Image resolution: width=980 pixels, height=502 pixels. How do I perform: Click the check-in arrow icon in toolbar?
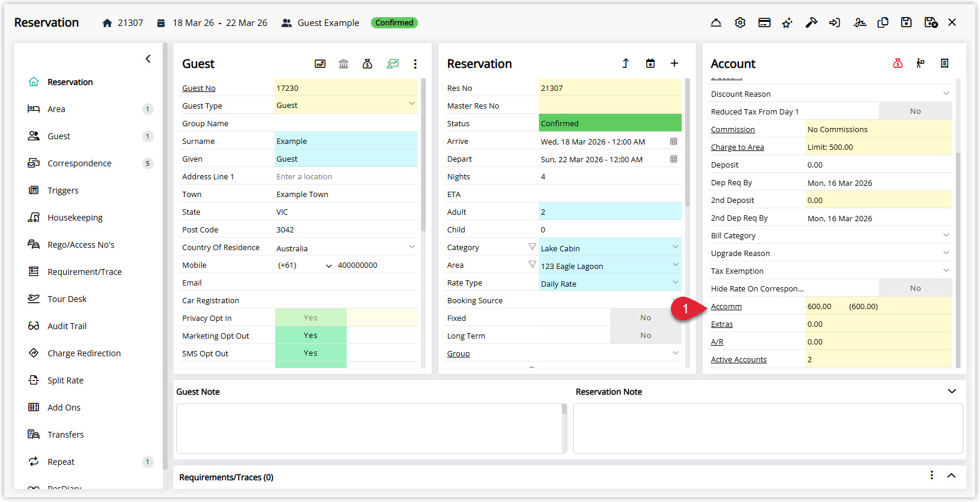pyautogui.click(x=834, y=22)
